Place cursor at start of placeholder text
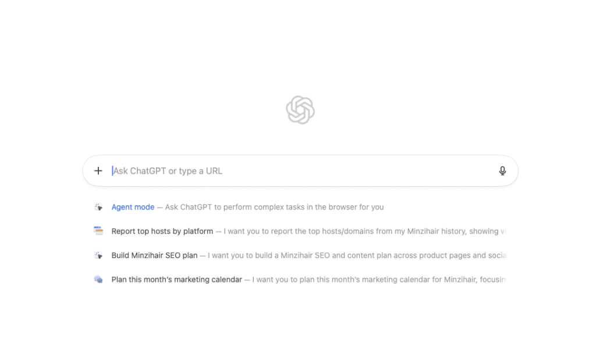This screenshot has width=596, height=364. (113, 171)
